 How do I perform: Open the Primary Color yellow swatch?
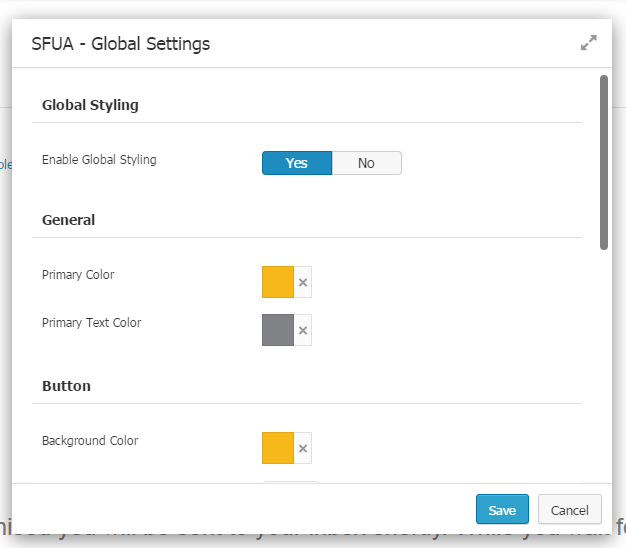tap(278, 282)
